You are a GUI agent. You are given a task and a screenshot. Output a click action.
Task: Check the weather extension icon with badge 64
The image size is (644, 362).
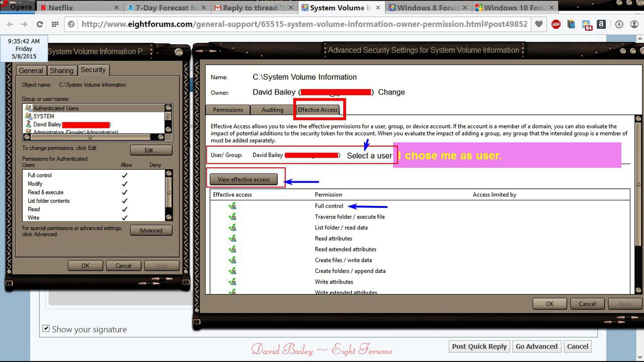tap(586, 24)
